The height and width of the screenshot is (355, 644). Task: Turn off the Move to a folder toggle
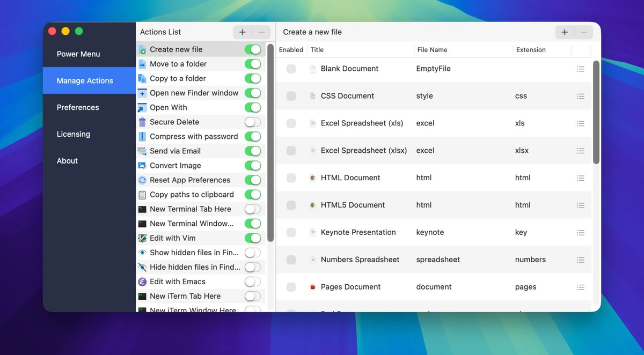[x=252, y=64]
